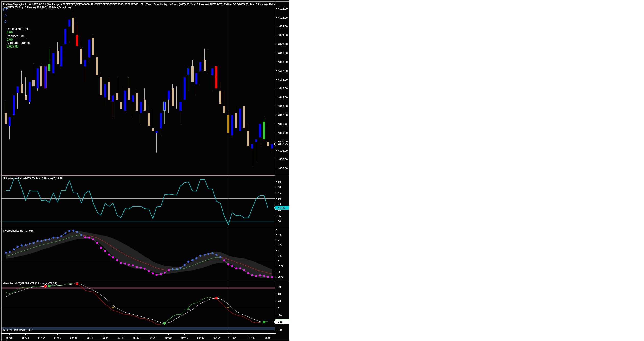Click red WaveTrend dot near 05:02
Image resolution: width=644 pixels, height=341 pixels.
pyautogui.click(x=216, y=298)
